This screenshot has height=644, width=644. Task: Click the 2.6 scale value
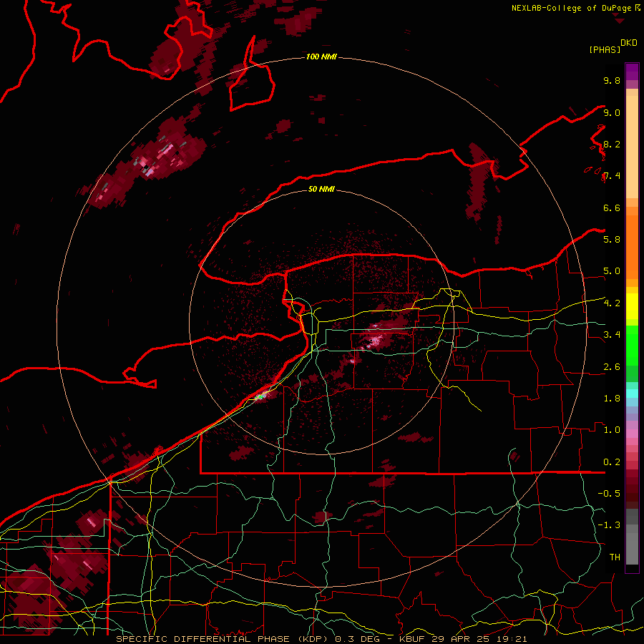(612, 367)
